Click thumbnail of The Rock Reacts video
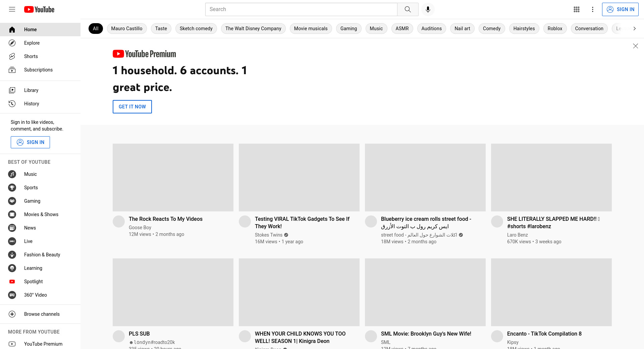Viewport: 644px width, 349px height. [x=173, y=178]
